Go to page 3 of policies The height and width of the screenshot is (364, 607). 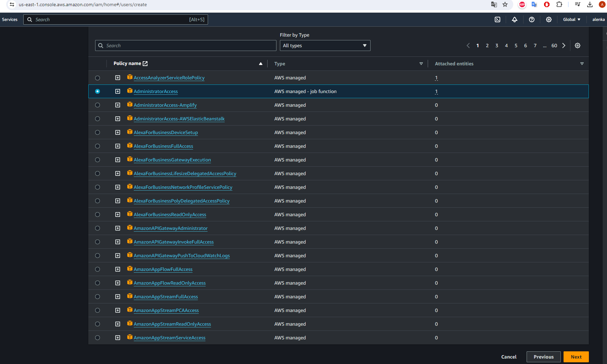tap(496, 45)
